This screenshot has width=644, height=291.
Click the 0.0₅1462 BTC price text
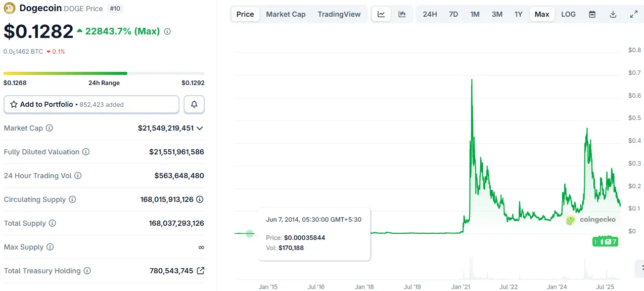23,52
